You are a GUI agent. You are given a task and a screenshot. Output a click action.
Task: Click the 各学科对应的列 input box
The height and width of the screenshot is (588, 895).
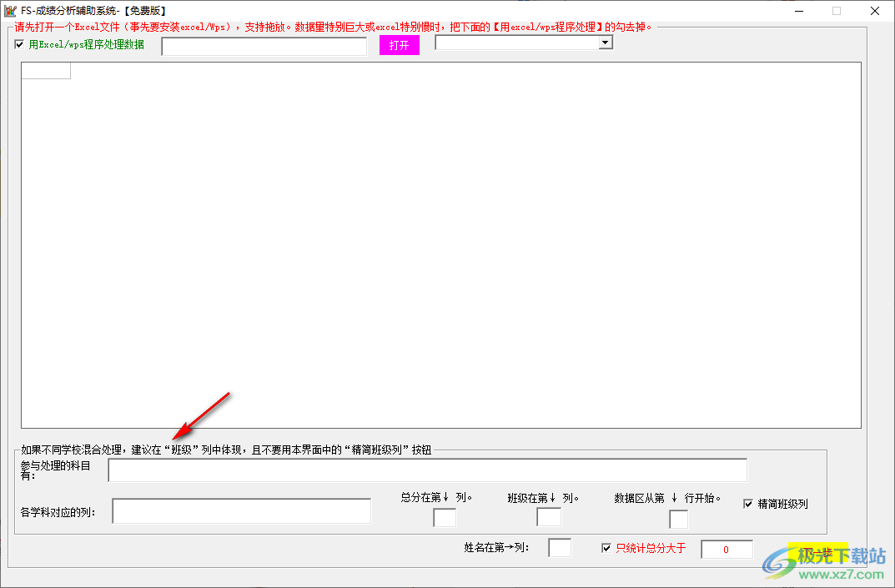coord(240,510)
